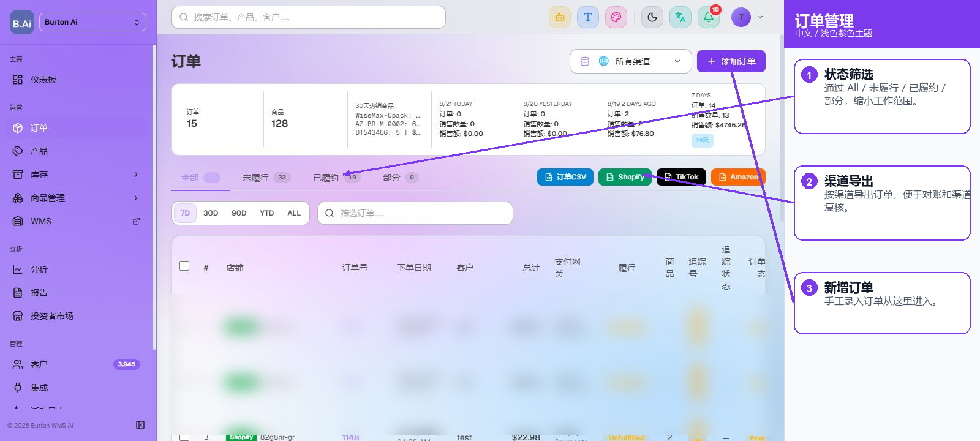
Task: Click the database icon in the channel selector
Action: click(585, 61)
